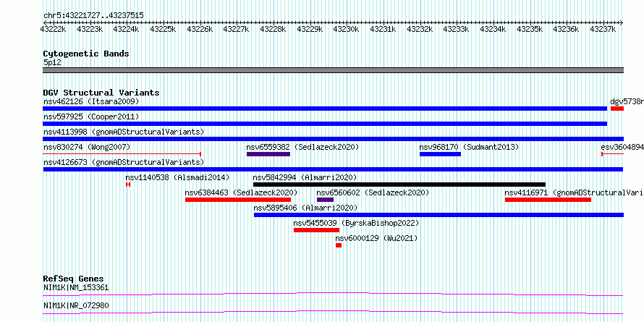Click the nsv968170 (Sudmant2013) label
The image size is (644, 322).
[469, 147]
